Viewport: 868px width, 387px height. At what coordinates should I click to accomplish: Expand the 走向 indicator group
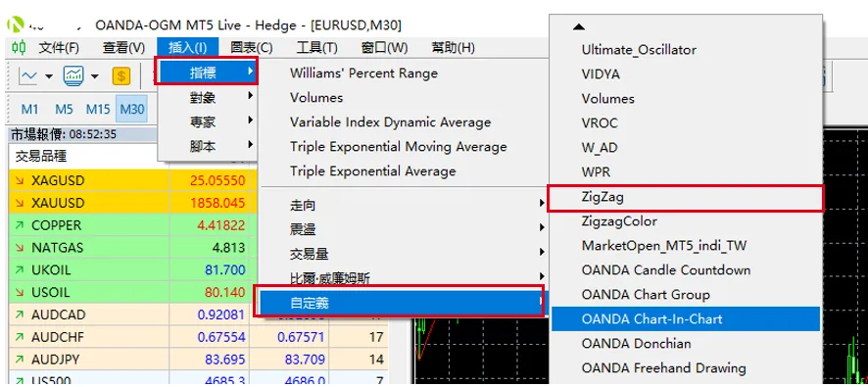click(x=404, y=206)
